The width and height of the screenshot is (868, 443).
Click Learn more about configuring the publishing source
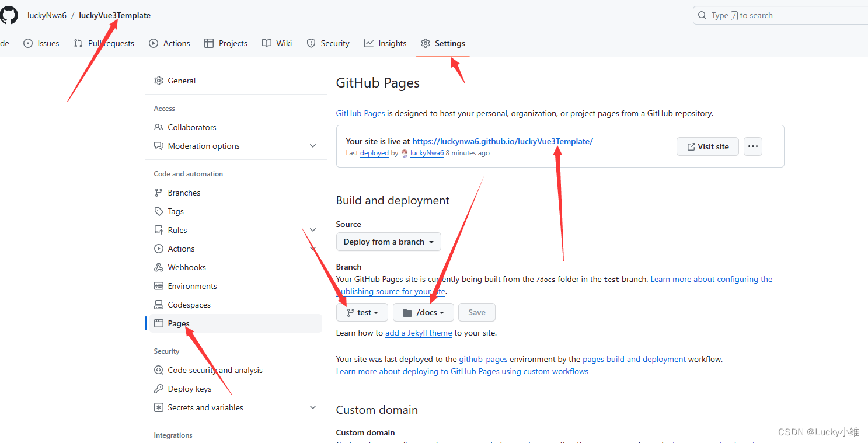pyautogui.click(x=711, y=279)
